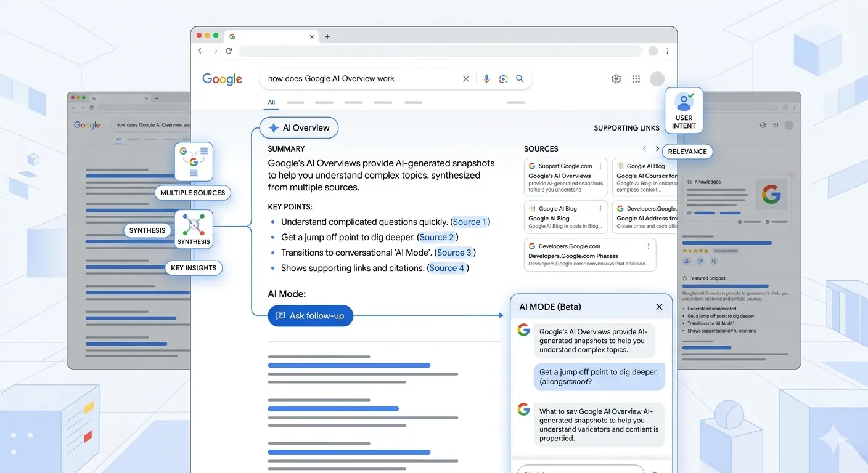The width and height of the screenshot is (868, 473).
Task: Click Google logo in the left window
Action: (x=87, y=125)
